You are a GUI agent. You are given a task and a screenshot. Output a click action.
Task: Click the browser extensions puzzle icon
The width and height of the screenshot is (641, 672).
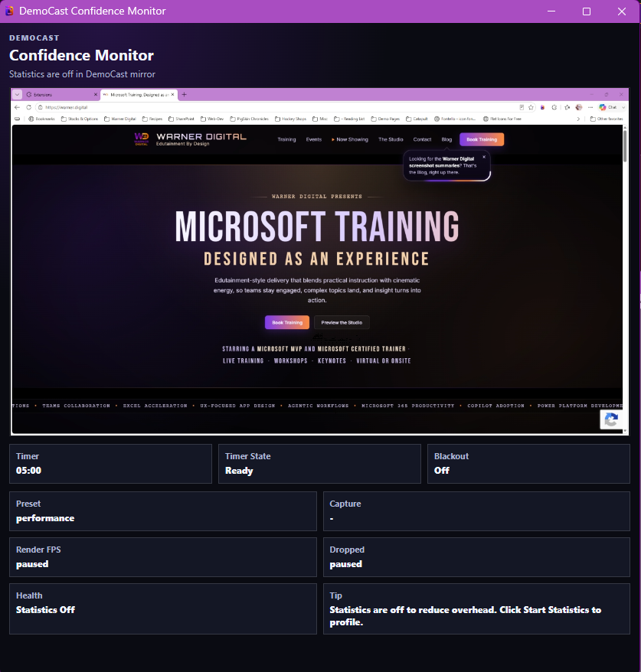554,107
